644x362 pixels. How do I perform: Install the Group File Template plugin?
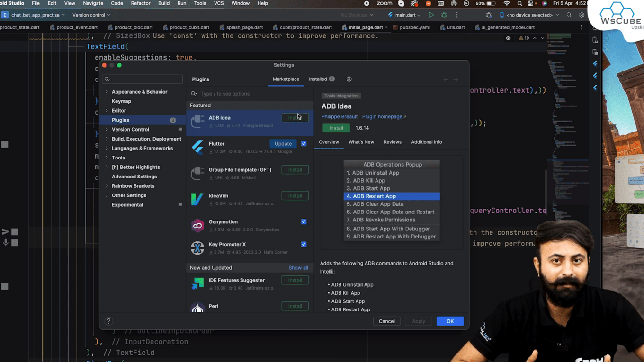295,170
